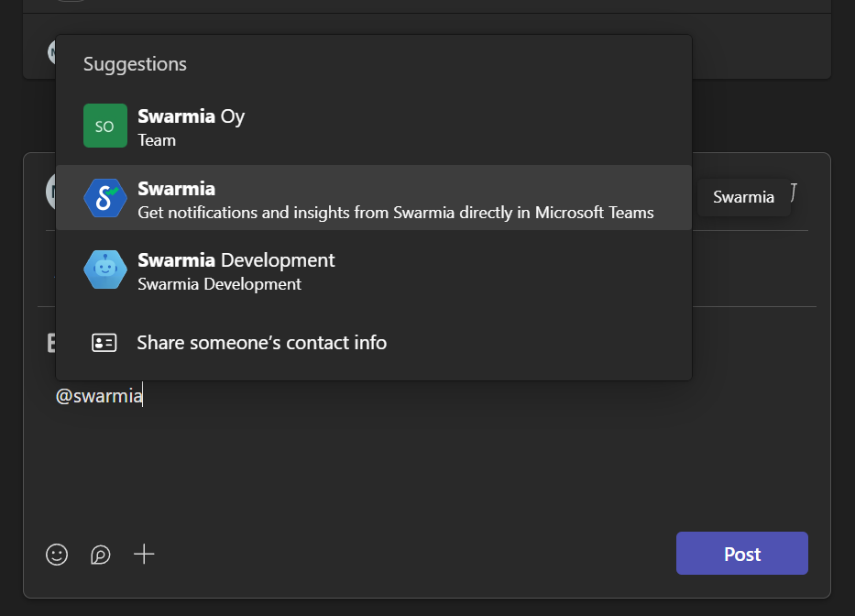Click the @swarmia text in message box
This screenshot has width=855, height=616.
pos(99,396)
